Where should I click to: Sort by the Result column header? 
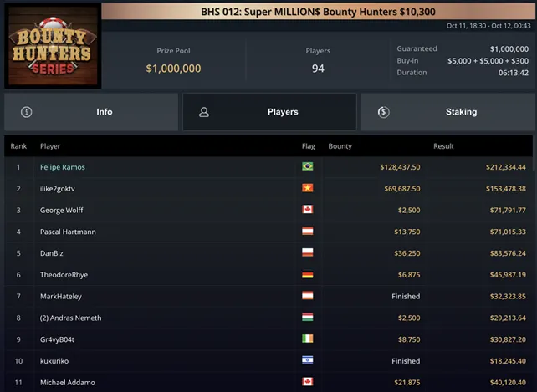443,146
